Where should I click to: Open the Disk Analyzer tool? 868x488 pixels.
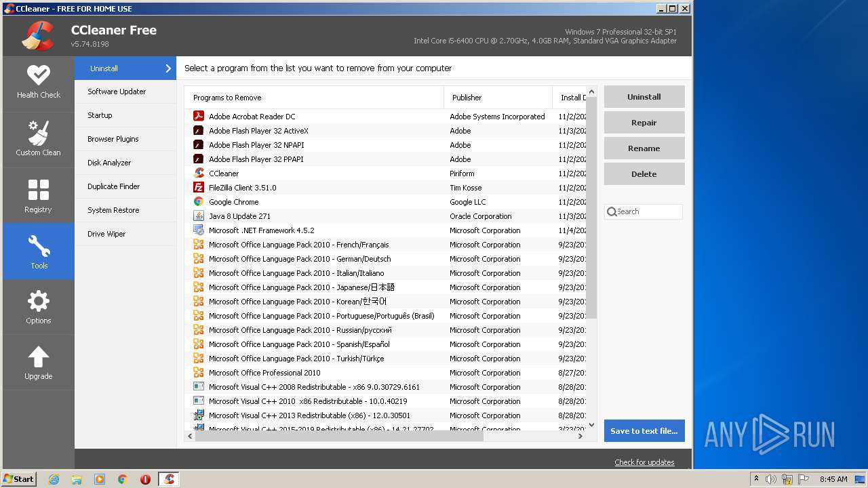tap(125, 163)
